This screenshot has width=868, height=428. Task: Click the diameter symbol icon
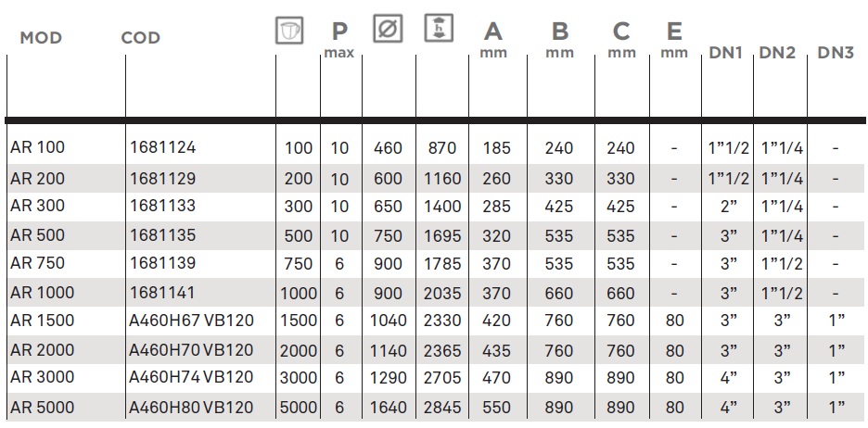(388, 29)
